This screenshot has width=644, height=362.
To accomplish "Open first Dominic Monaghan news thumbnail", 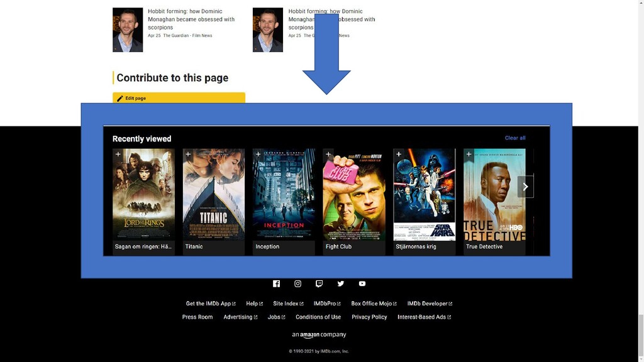I will [128, 30].
